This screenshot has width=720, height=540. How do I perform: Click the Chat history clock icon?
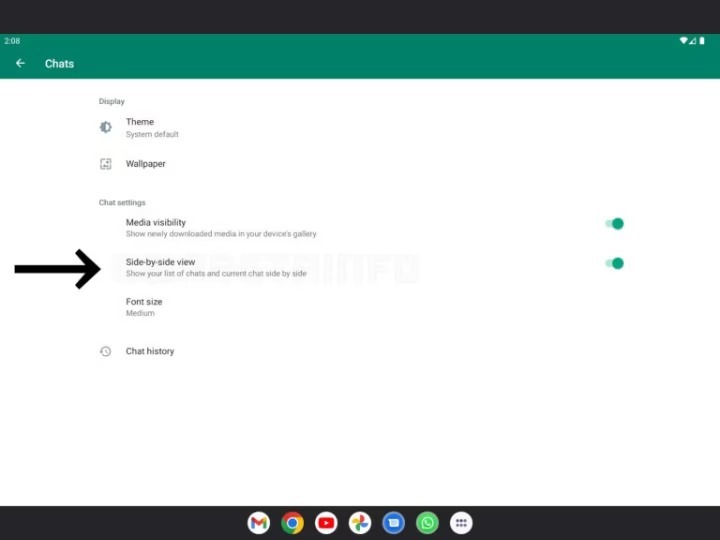105,351
